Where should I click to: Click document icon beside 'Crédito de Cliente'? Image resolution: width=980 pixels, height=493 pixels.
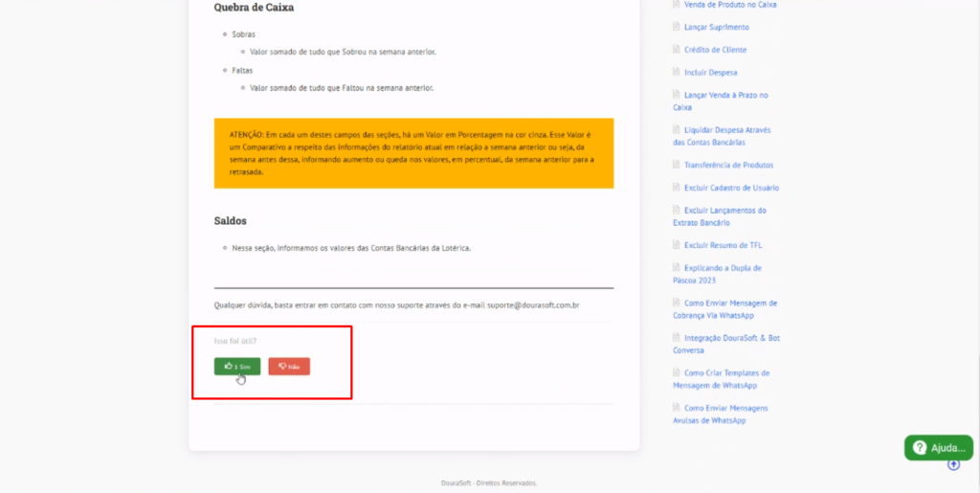point(677,50)
